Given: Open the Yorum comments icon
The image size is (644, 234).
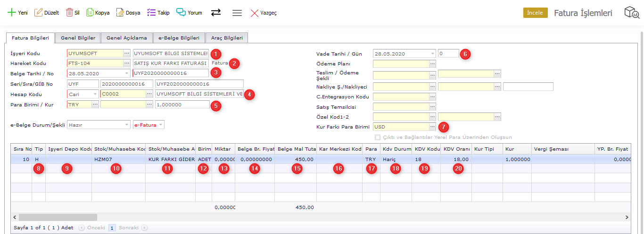Looking at the screenshot, I should pos(181,13).
